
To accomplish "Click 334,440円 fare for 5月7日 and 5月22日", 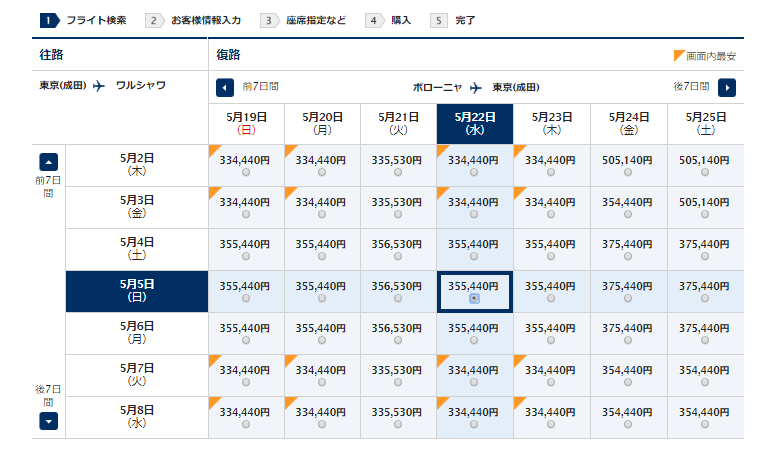I will [473, 370].
